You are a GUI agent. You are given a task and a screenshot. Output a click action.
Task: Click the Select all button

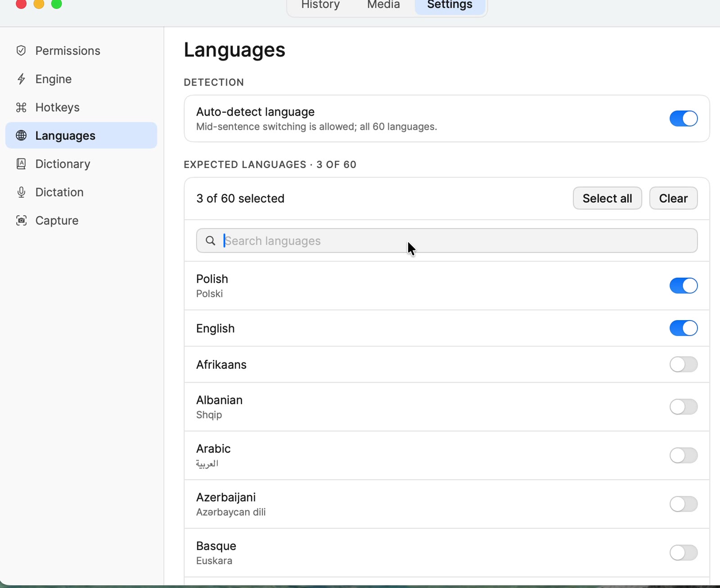[x=607, y=198]
